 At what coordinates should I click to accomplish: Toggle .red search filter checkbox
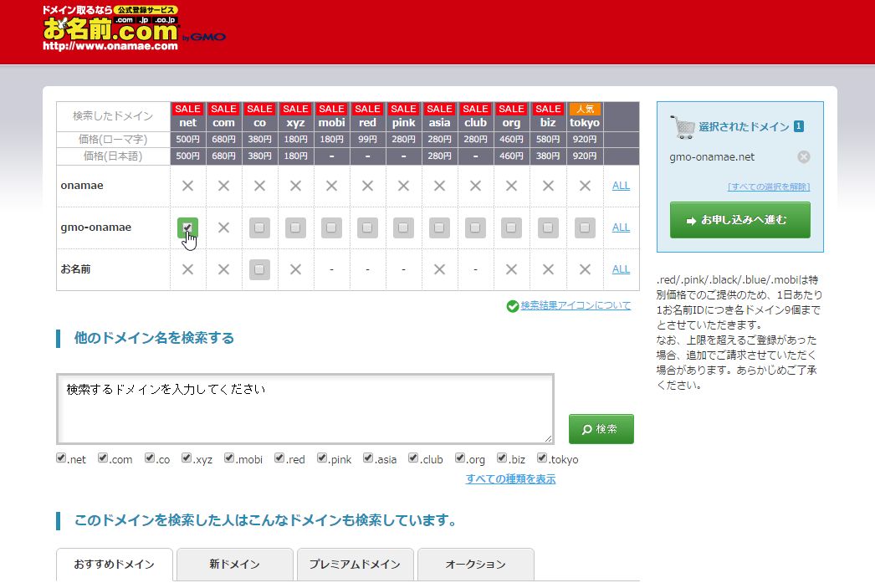click(279, 458)
